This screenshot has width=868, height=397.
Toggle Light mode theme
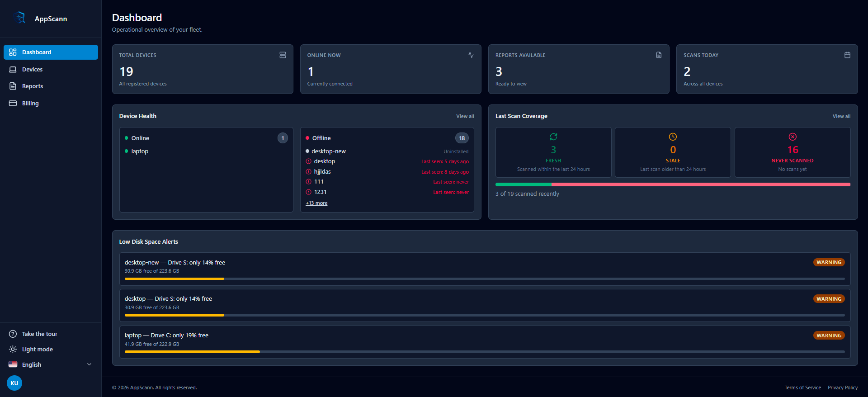point(51,349)
